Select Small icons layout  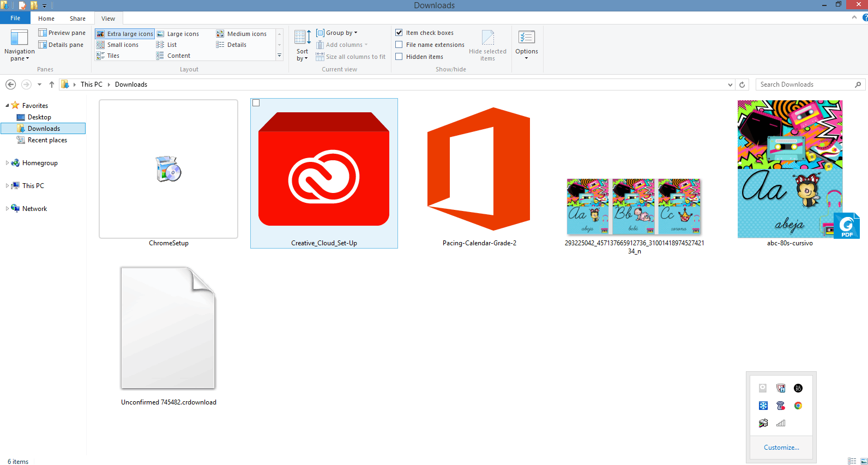[x=117, y=45]
